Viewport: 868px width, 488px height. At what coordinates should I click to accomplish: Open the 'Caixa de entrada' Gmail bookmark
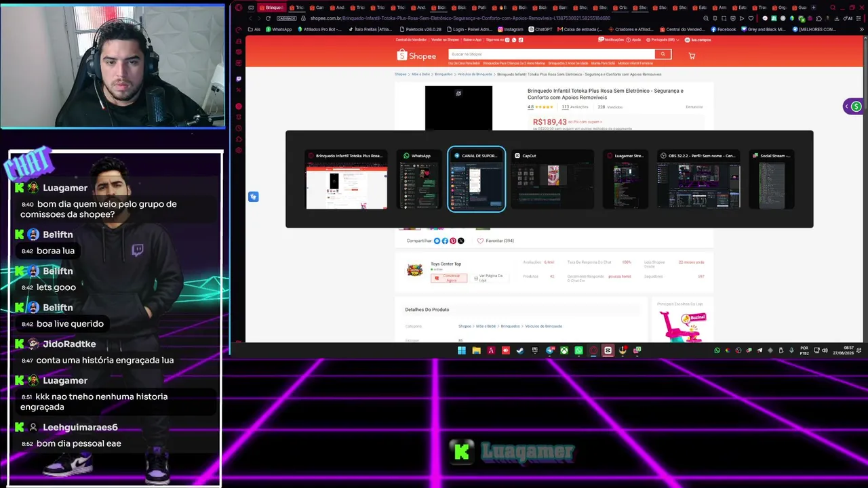(581, 29)
